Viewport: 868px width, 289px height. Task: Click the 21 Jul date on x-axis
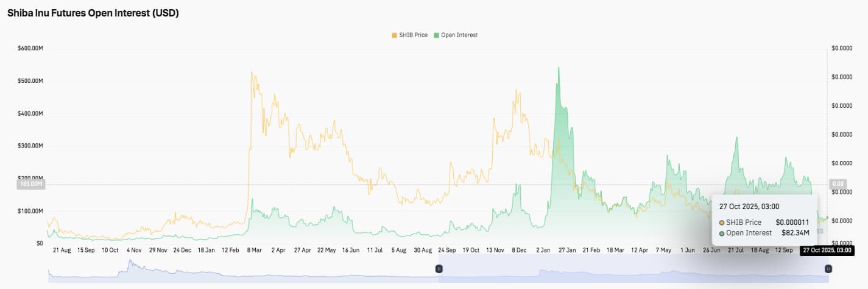click(x=735, y=250)
